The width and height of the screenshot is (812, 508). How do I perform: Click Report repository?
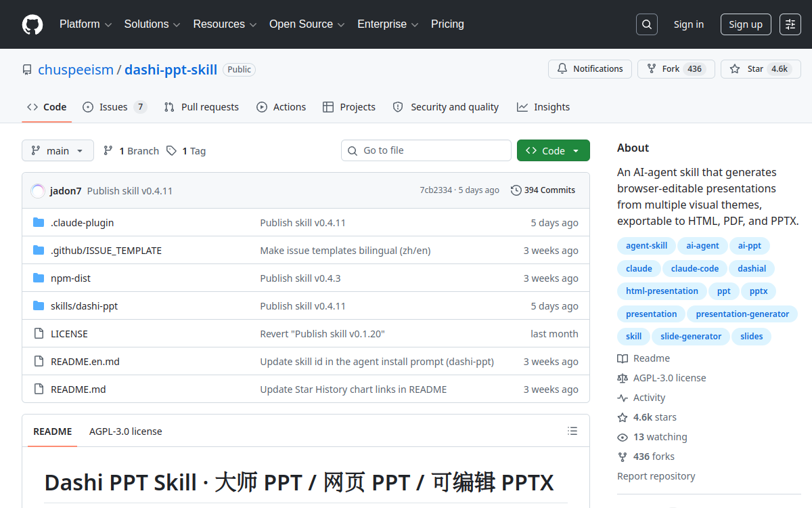pyautogui.click(x=656, y=476)
